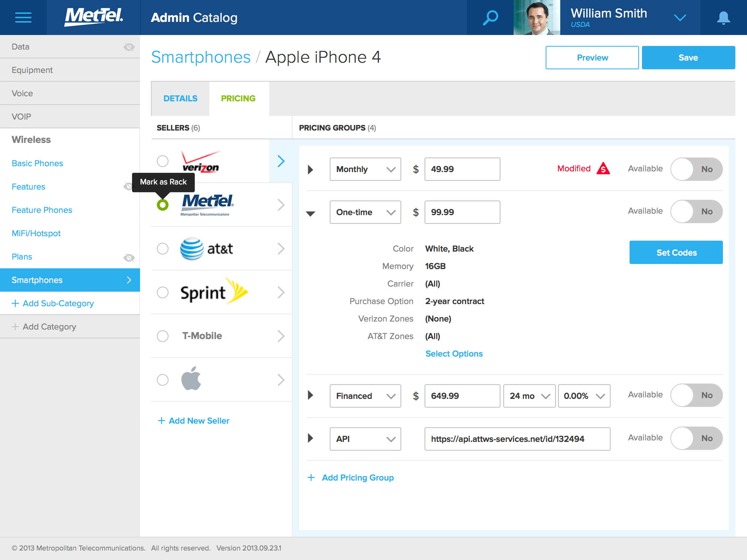Open the 24 mo term dropdown
Viewport: 747px width, 560px height.
point(529,396)
